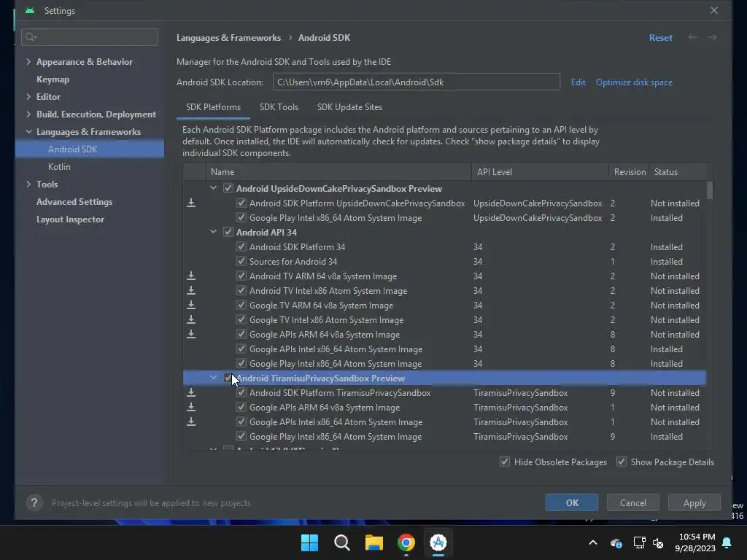747x560 pixels.
Task: Click OK button
Action: (572, 503)
